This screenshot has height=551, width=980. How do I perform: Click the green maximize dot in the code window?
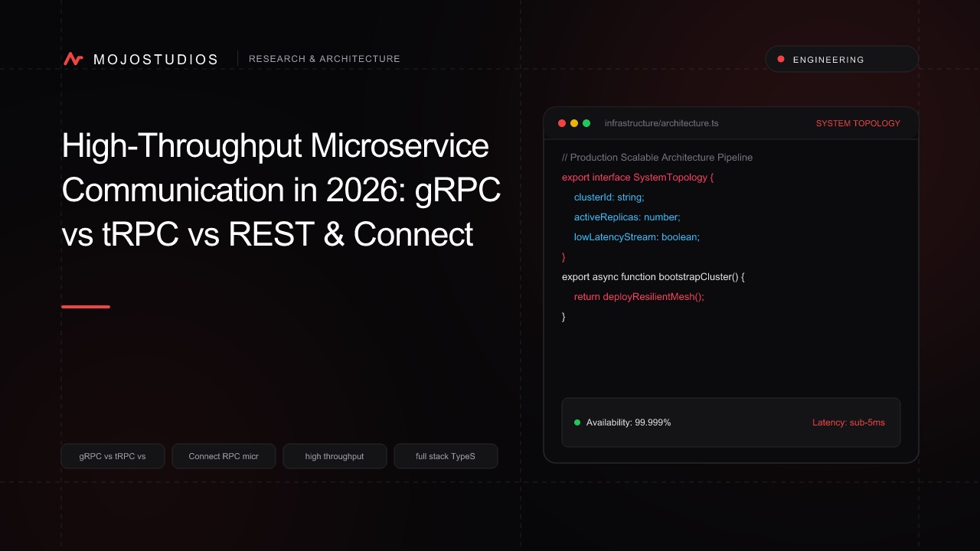pyautogui.click(x=586, y=123)
